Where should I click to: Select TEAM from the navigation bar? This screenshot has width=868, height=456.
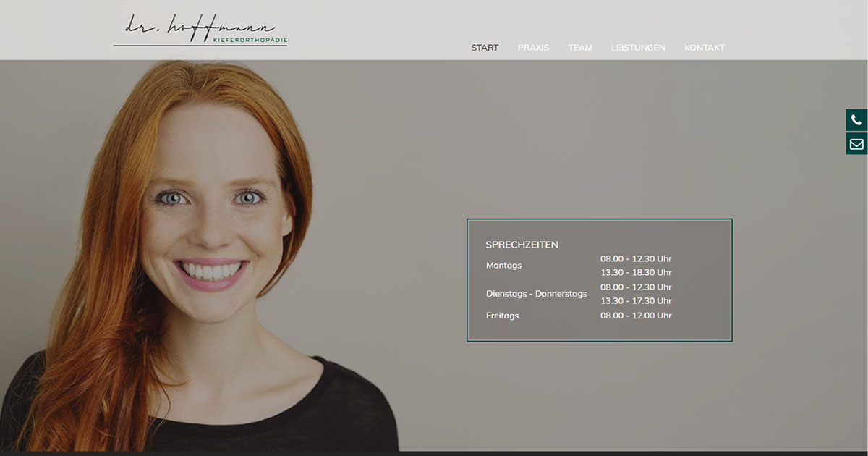click(581, 47)
